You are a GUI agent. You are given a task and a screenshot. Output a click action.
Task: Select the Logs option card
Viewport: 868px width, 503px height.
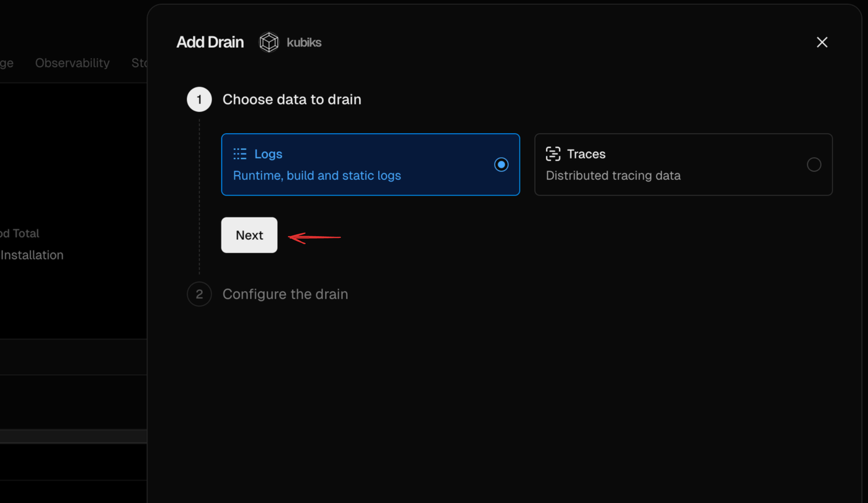coord(370,164)
